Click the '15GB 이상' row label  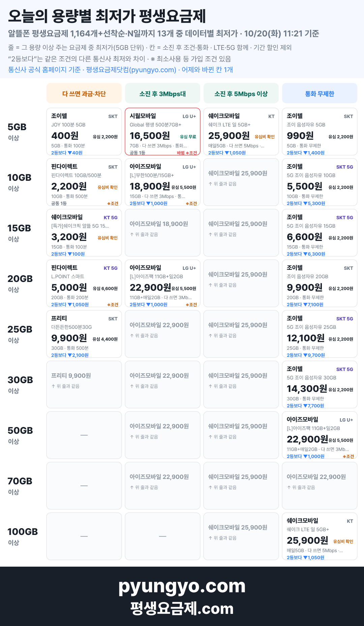pos(19,233)
